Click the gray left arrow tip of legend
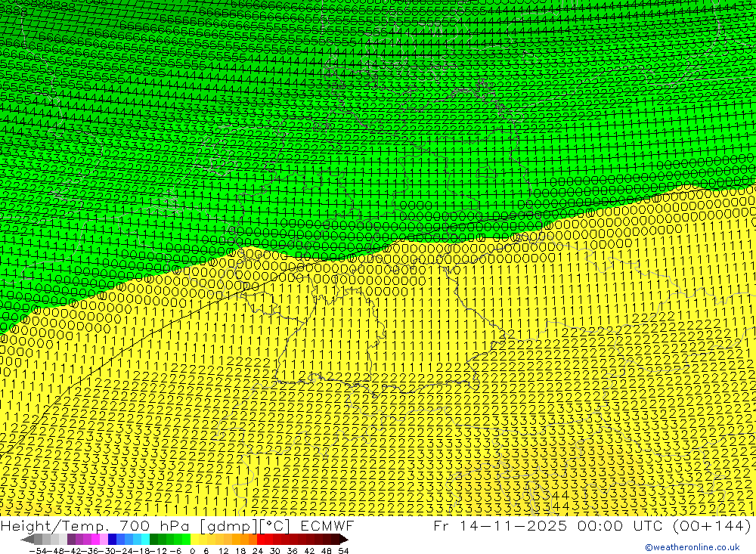Viewport: 756px width, 554px height. tap(27, 540)
